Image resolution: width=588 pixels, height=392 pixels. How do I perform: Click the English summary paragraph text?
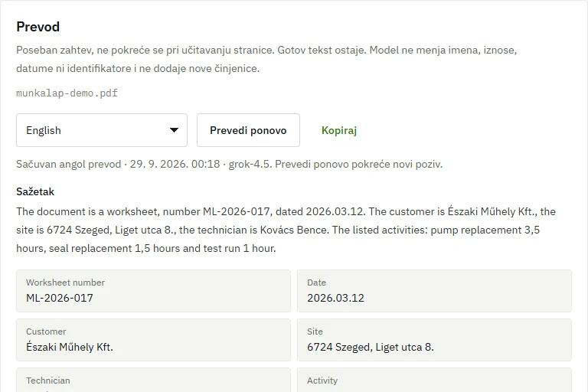[286, 230]
